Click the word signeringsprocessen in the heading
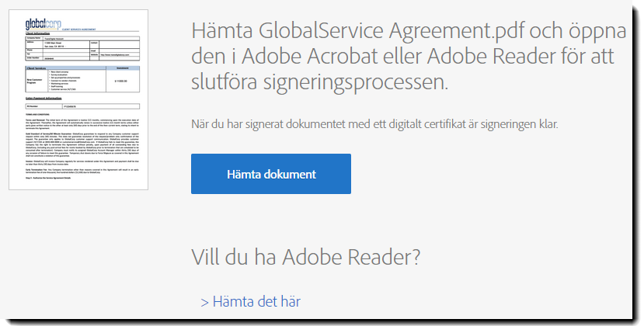The height and width of the screenshot is (326, 644). click(319, 82)
